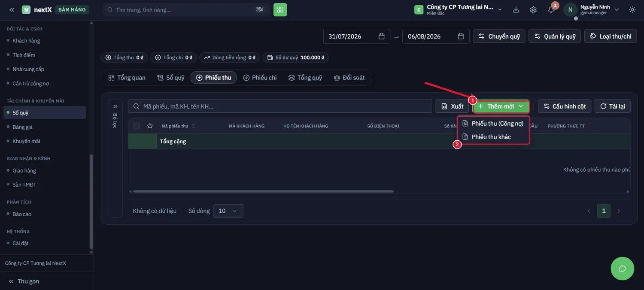The image size is (644, 290).
Task: Click the calendar icon of the 31/07/2026 date
Action: pos(381,36)
